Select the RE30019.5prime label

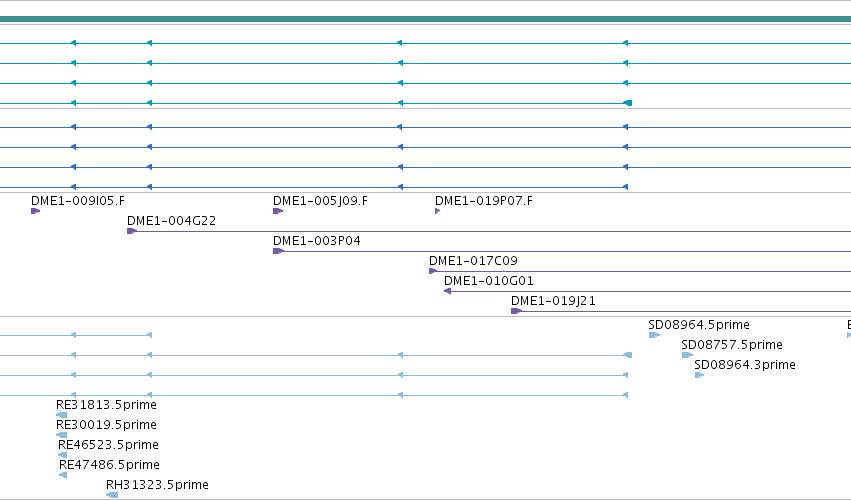coord(106,425)
